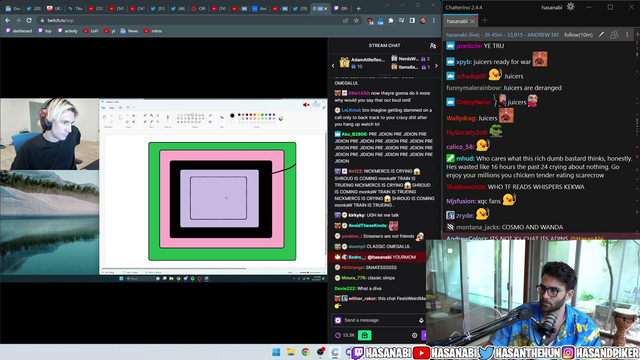The image size is (640, 360).
Task: Open Chatterino split three-dot menu
Action: pos(627,35)
